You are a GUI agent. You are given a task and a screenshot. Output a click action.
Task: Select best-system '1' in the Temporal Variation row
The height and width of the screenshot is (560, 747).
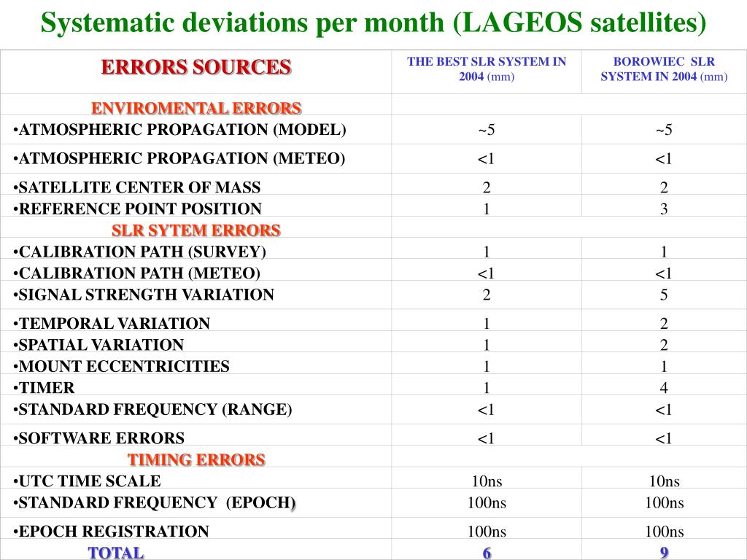tap(487, 324)
